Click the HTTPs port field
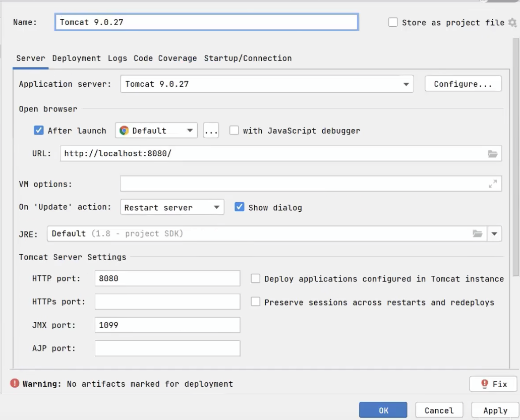520x420 pixels. [167, 302]
